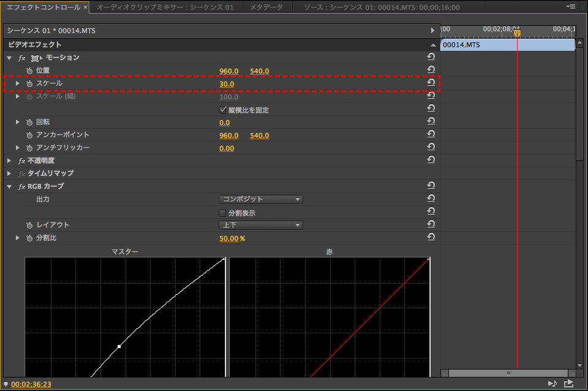Toggle the RGB カーブ fx on/off
Viewport: 588px width, 391px height.
[22, 186]
